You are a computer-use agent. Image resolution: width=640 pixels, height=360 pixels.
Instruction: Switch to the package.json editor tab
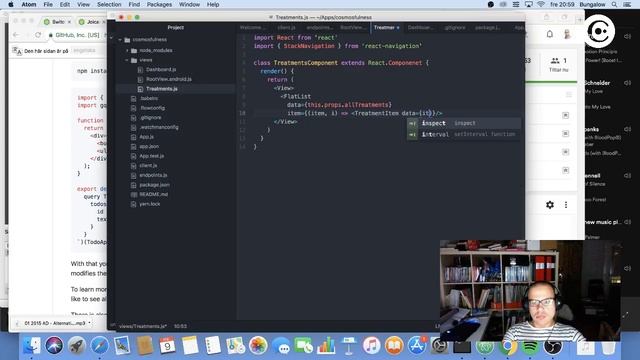point(487,27)
